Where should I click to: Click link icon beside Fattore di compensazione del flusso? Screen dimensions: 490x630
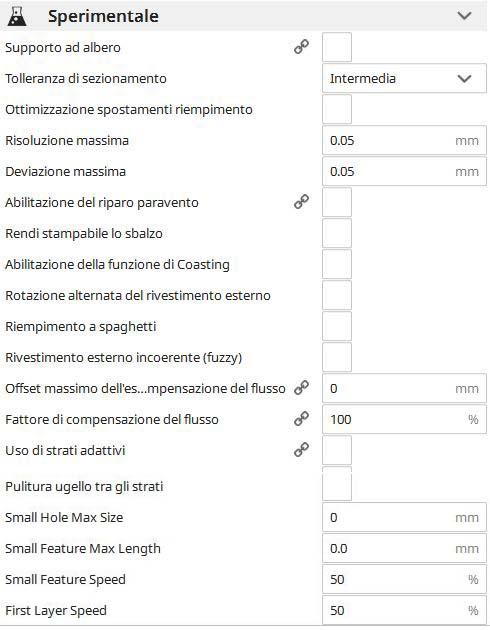(x=301, y=419)
